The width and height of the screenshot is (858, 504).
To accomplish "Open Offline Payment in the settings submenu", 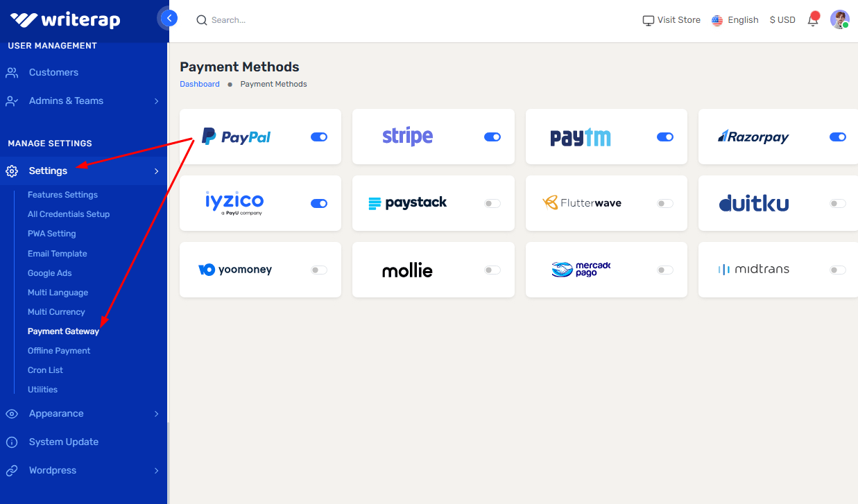I will tap(59, 351).
